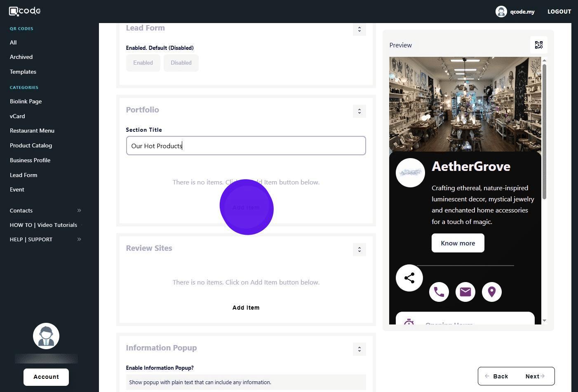Image resolution: width=578 pixels, height=392 pixels.
Task: Collapse the Information Popup section
Action: tap(359, 349)
